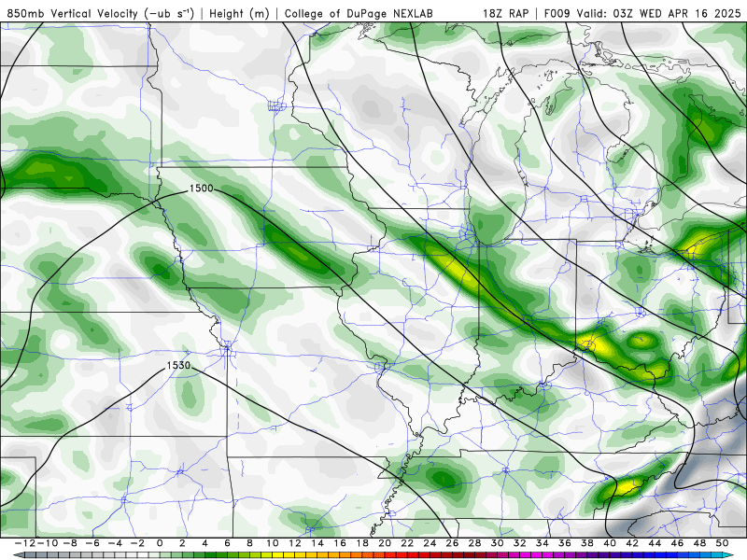Click the "44" color scale value
Screen dimensions: 747x560
655,543
